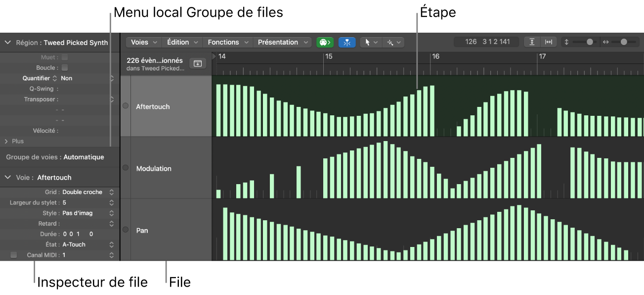Click the green MIDI Out palette button

[325, 43]
